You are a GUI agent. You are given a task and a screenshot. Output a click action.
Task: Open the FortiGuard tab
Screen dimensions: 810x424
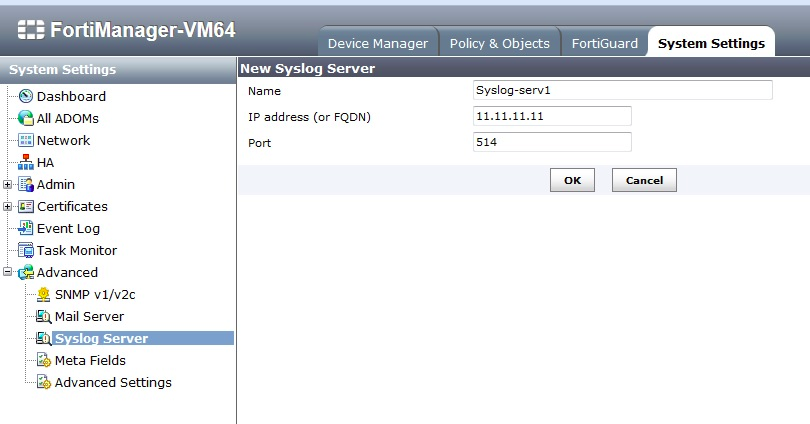(x=604, y=43)
